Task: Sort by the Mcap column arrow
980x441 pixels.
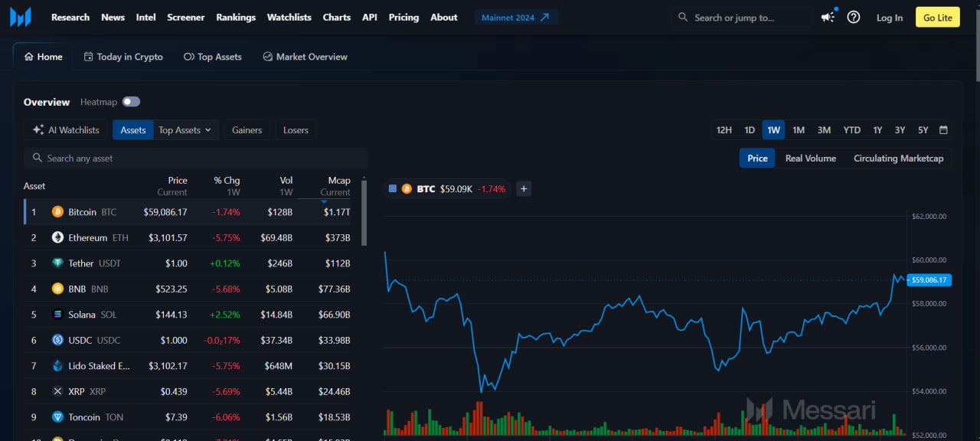Action: coord(324,201)
